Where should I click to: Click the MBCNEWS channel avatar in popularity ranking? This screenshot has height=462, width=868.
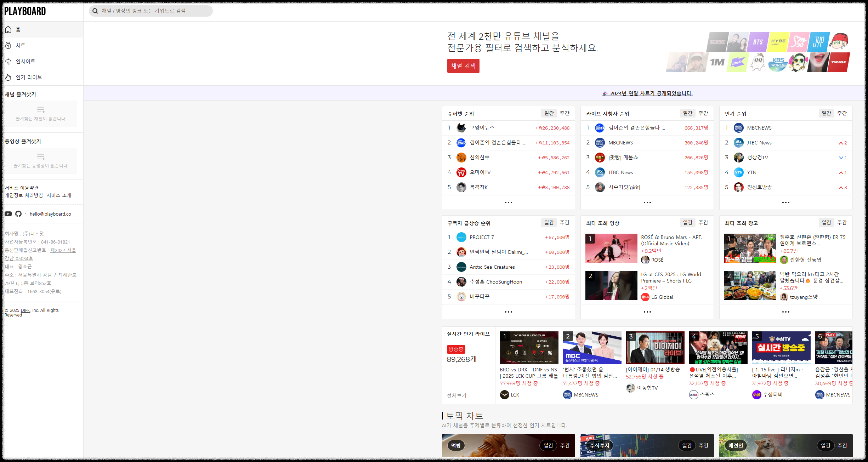pos(738,128)
